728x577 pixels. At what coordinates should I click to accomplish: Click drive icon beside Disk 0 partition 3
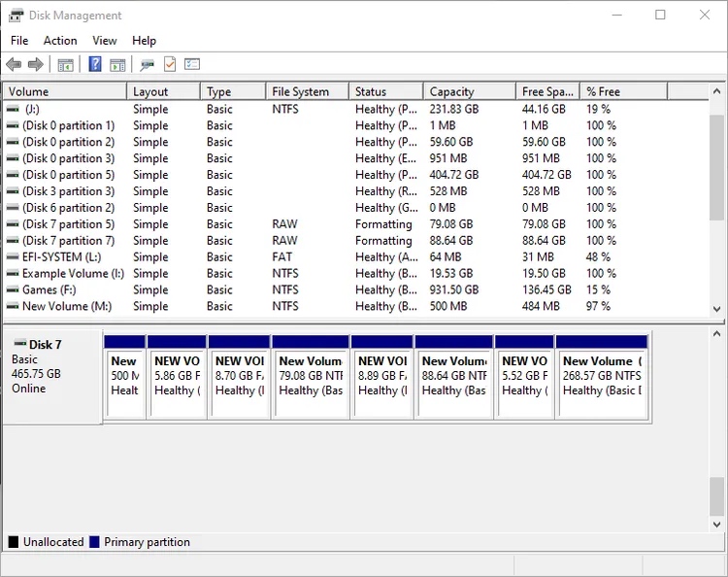click(13, 158)
